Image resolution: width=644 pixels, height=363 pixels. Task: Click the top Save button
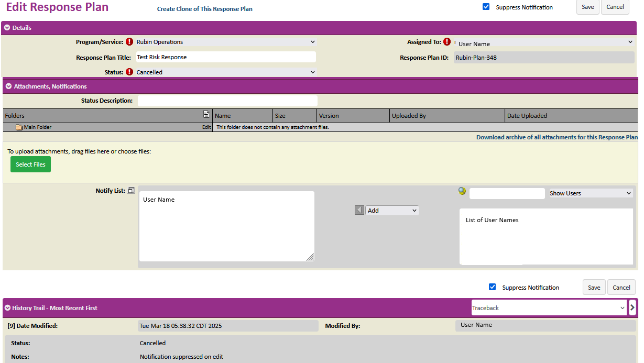587,7
